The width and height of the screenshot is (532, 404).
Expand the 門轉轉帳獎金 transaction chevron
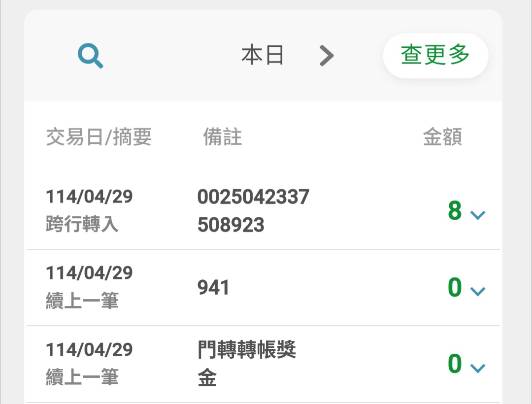coord(478,368)
